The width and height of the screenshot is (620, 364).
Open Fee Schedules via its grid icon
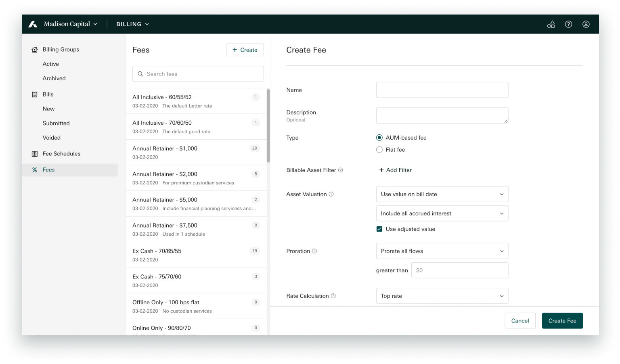[x=35, y=154]
